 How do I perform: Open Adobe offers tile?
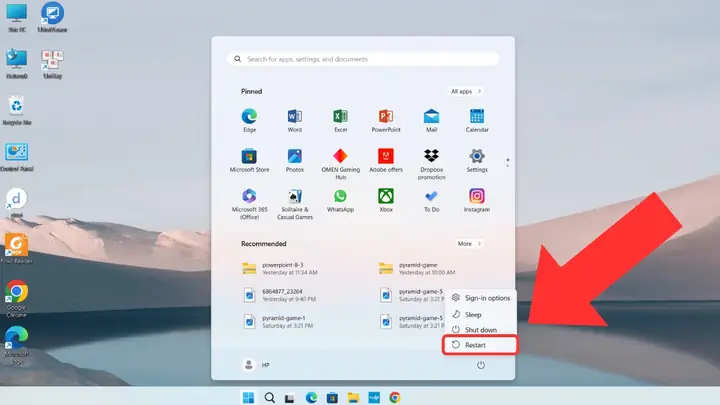pos(386,161)
